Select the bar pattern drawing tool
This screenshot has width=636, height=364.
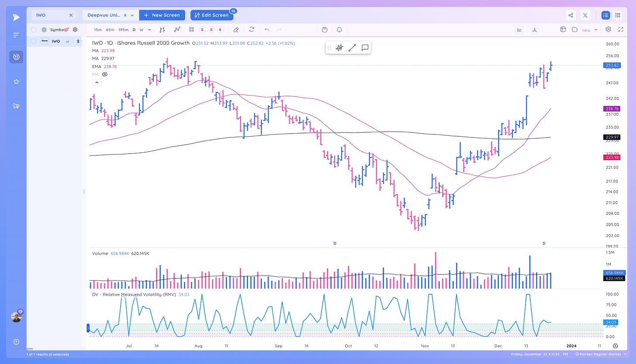click(339, 48)
